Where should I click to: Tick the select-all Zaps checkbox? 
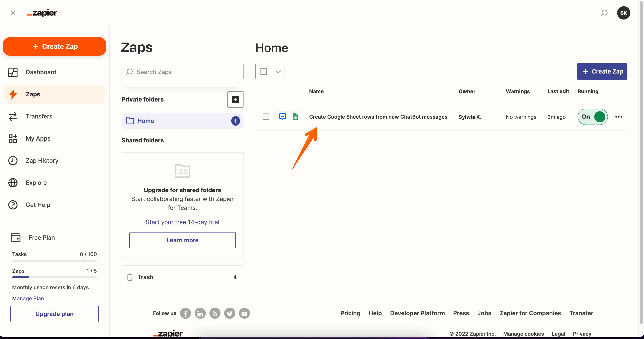[x=264, y=71]
